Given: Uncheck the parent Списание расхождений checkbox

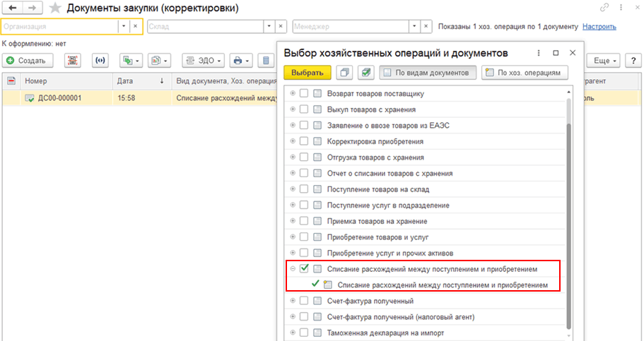Looking at the screenshot, I should (x=303, y=269).
